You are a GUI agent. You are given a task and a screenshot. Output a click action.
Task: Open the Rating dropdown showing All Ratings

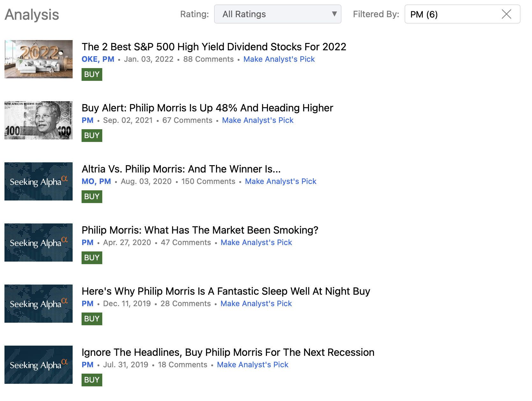tap(277, 14)
